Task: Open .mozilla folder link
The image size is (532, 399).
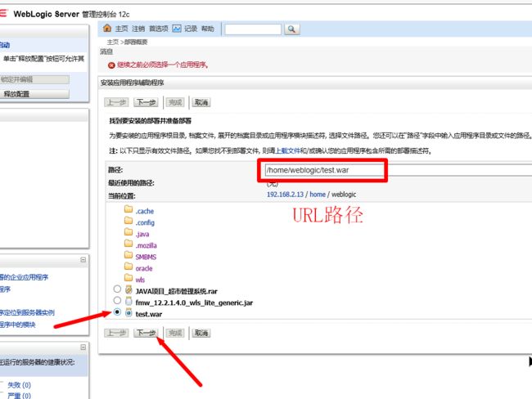Action: tap(147, 245)
